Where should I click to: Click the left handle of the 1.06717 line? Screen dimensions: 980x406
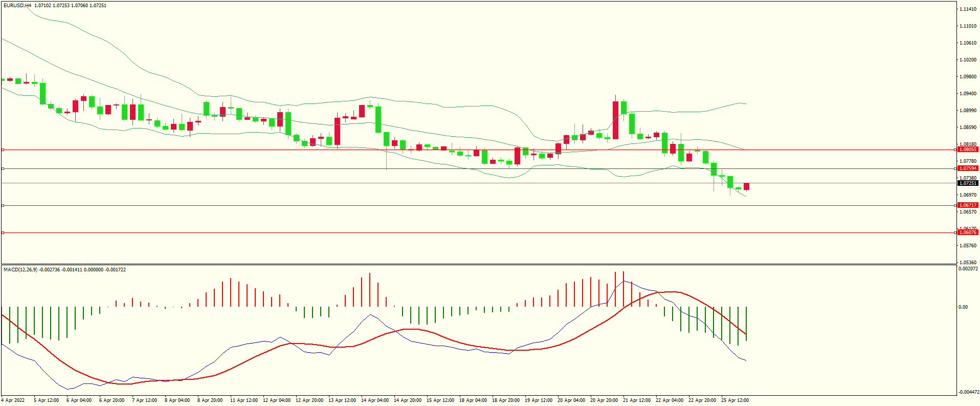[3, 205]
